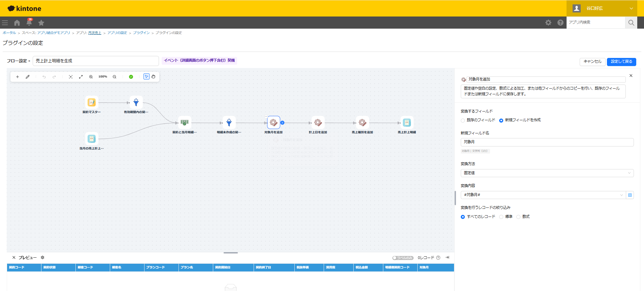The height and width of the screenshot is (291, 644).
Task: Select the 標準 record filter radio
Action: 501,217
